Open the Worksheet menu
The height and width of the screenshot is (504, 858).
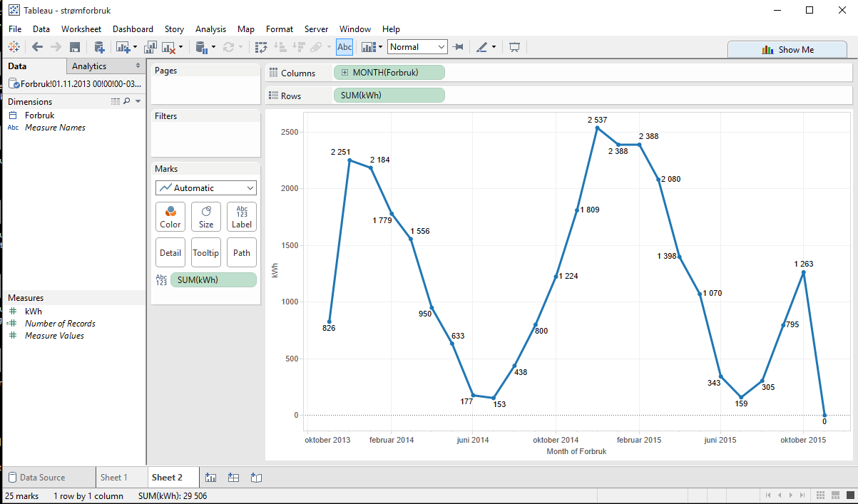tap(81, 29)
